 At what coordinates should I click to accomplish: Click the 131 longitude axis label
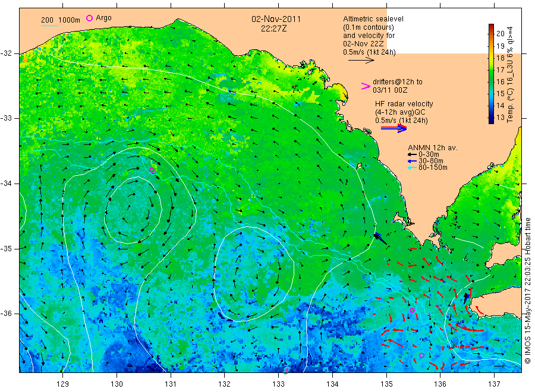(171, 384)
